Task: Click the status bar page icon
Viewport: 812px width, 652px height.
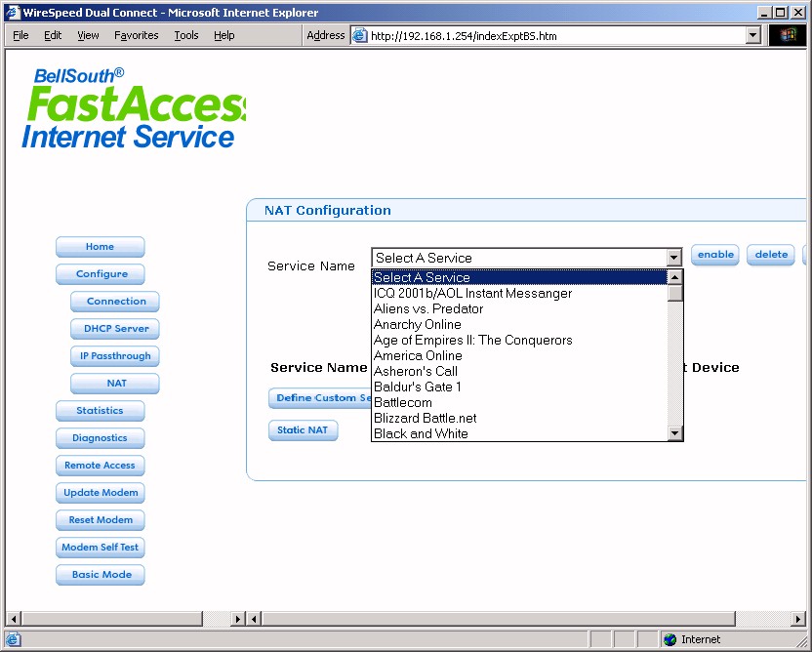Action: [x=13, y=639]
